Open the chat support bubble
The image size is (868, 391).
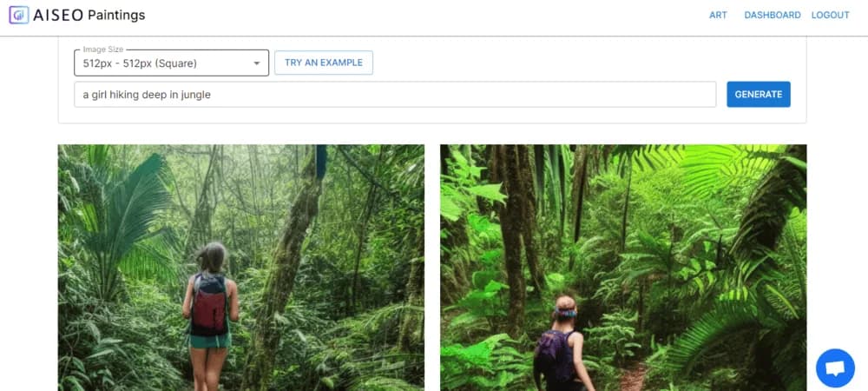835,368
